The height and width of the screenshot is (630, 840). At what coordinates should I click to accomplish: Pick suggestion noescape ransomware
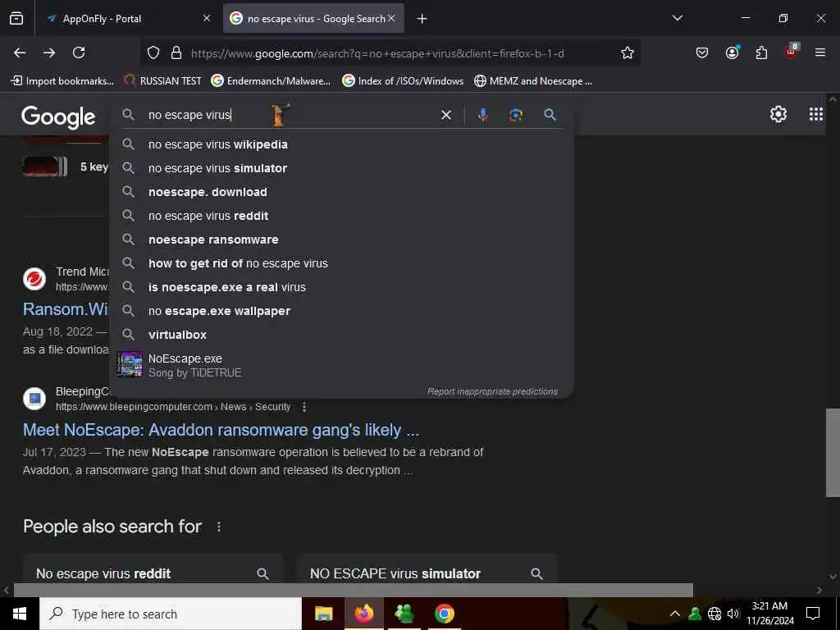tap(341, 240)
